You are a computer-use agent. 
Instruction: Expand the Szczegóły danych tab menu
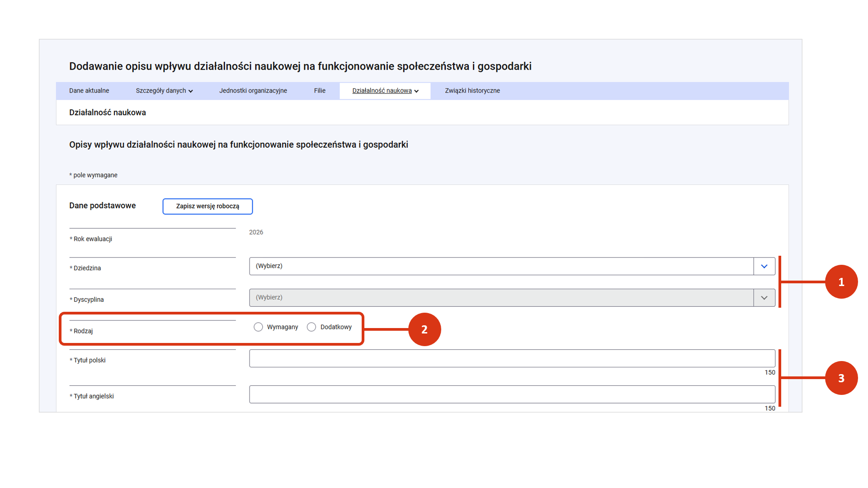(x=164, y=91)
